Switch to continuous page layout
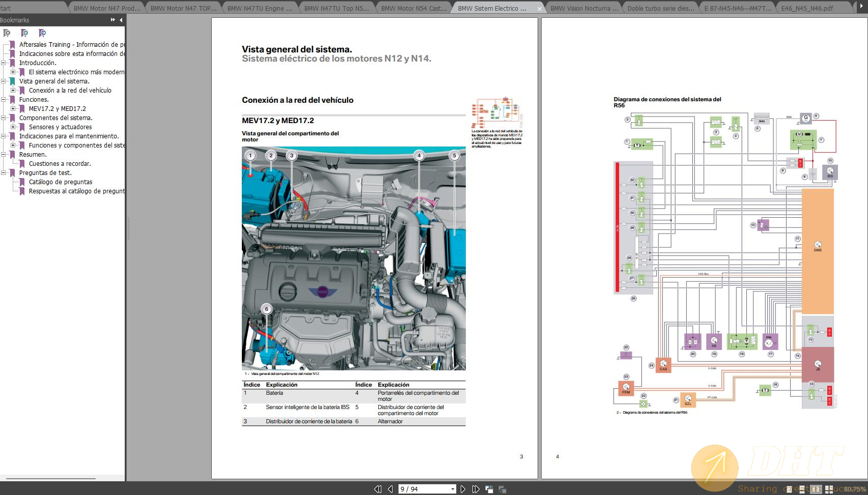Viewport: 868px width, 495px height. pos(802,489)
